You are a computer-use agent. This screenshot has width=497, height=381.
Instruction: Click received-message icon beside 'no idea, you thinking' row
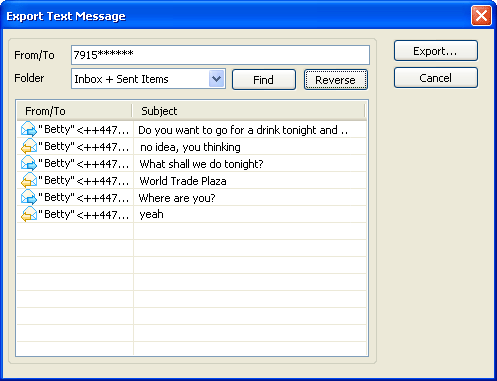tap(29, 146)
